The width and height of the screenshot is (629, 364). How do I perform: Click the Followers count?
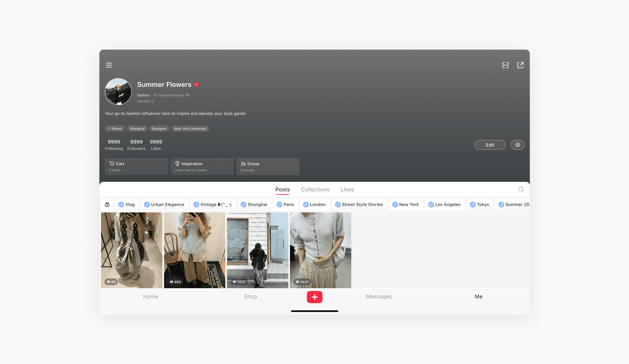pyautogui.click(x=136, y=145)
